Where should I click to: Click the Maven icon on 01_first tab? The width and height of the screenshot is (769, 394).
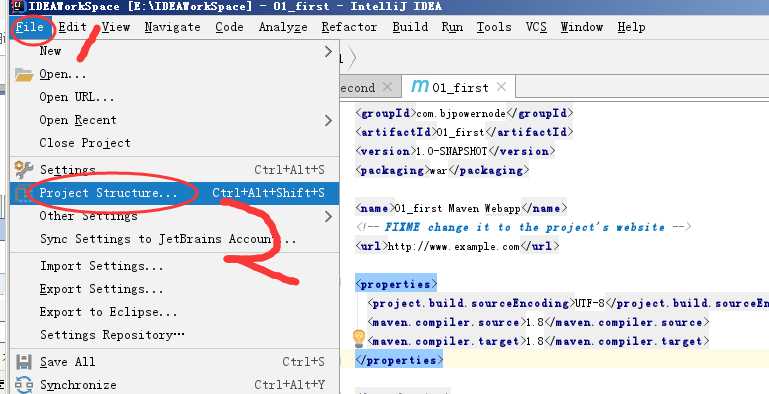(x=420, y=86)
